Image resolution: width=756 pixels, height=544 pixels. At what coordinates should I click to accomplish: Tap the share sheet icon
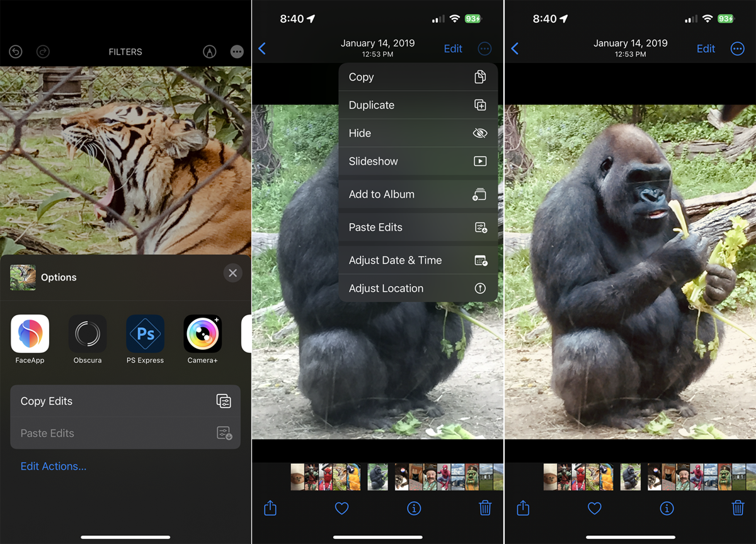pos(522,508)
